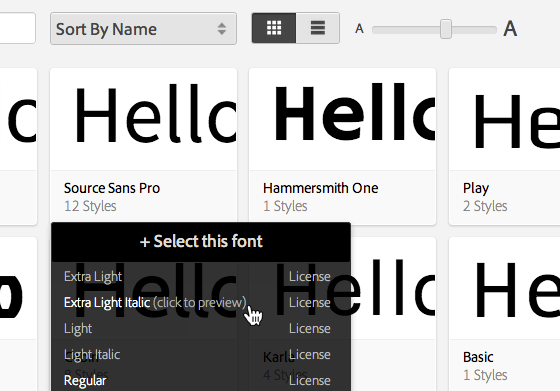Click the Source Sans Pro font name
560x391 pixels.
pyautogui.click(x=112, y=188)
